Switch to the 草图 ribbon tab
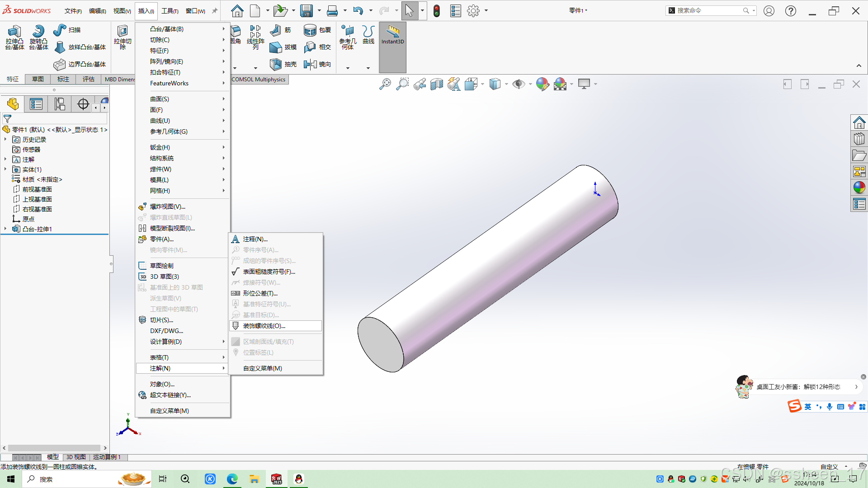This screenshot has width=868, height=488. pyautogui.click(x=38, y=79)
